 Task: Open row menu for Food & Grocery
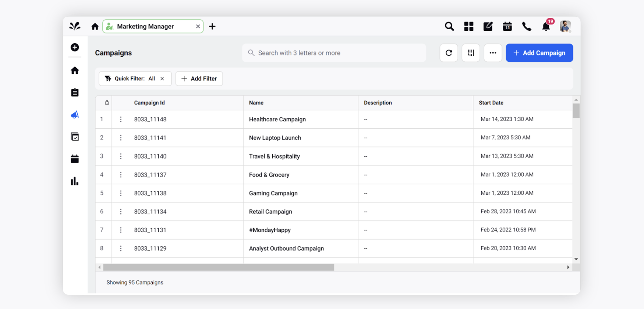click(121, 175)
